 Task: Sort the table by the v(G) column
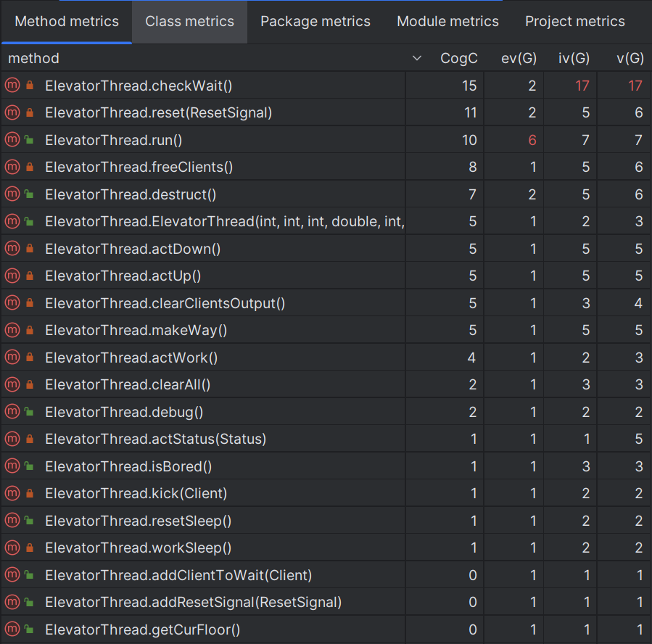pyautogui.click(x=630, y=58)
